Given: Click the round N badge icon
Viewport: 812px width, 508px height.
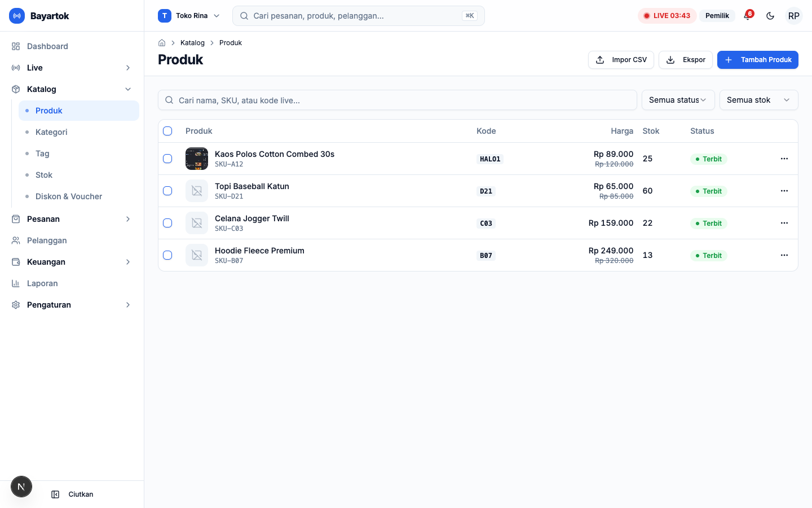Looking at the screenshot, I should [21, 487].
